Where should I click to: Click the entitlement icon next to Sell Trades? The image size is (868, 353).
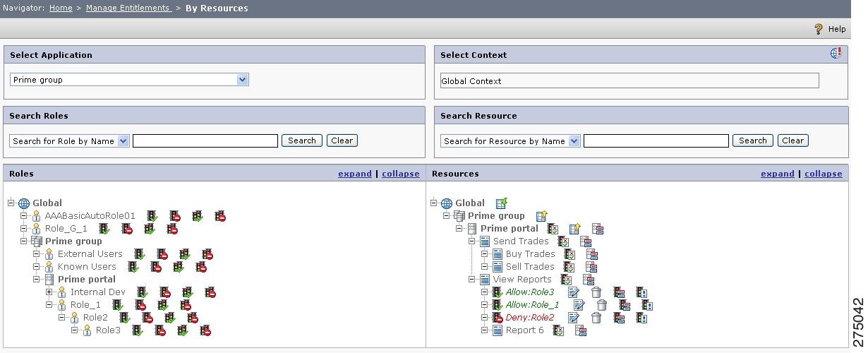(569, 267)
